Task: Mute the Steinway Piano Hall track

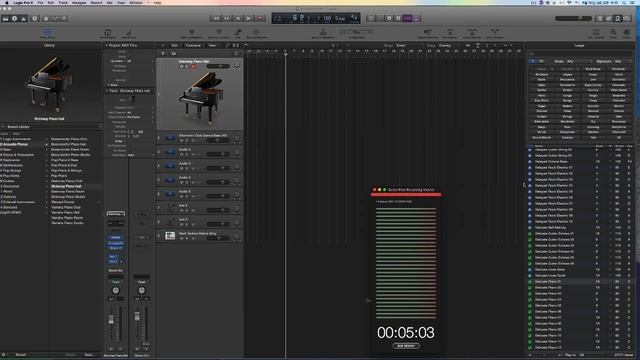Action: pyautogui.click(x=182, y=66)
